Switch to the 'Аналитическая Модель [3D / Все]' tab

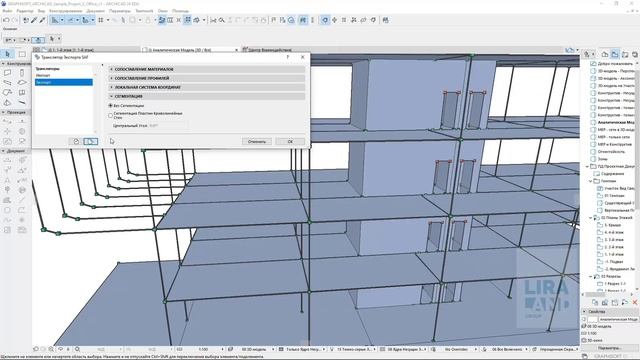(x=190, y=50)
